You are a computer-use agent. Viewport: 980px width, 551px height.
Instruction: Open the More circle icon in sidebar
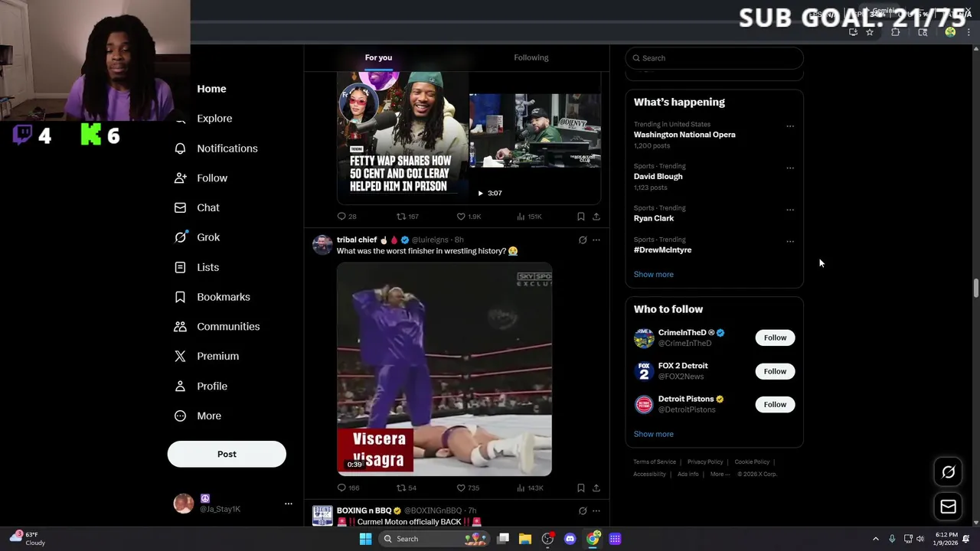(180, 416)
